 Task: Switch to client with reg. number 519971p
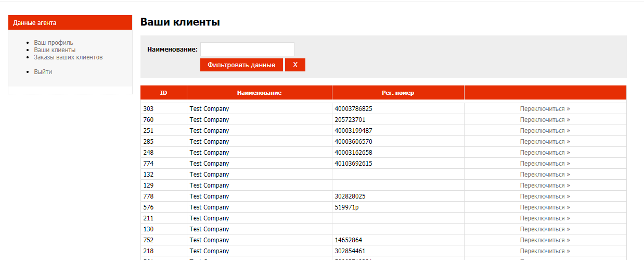pyautogui.click(x=545, y=207)
